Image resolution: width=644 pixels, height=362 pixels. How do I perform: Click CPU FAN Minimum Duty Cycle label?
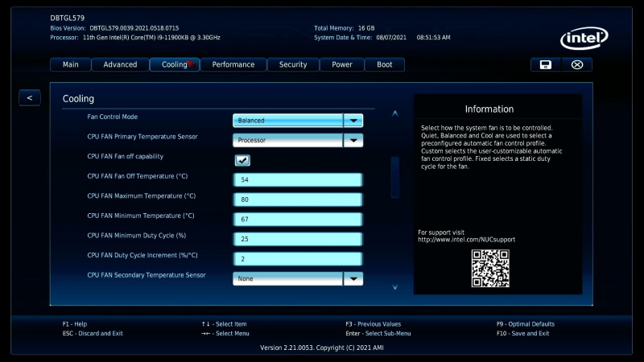pyautogui.click(x=137, y=236)
